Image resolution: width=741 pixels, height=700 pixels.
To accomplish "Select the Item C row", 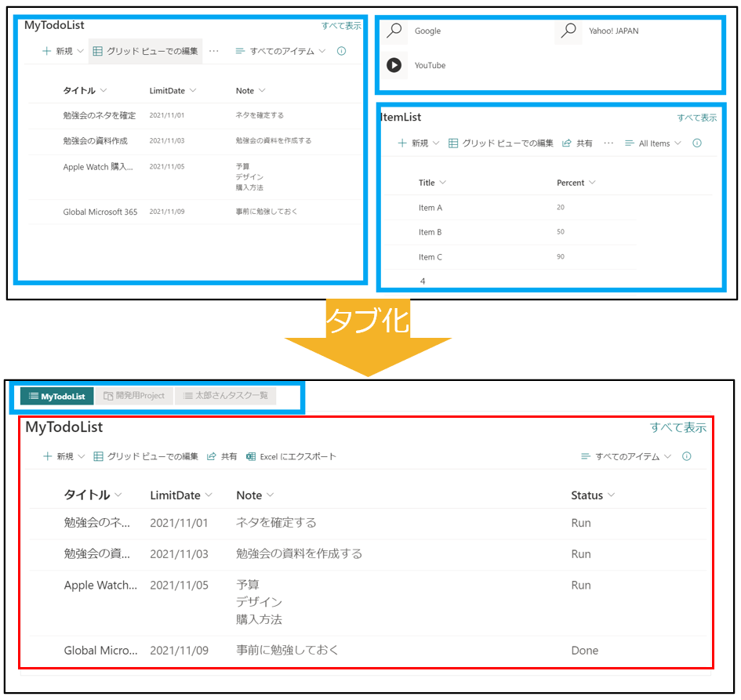I will click(x=430, y=257).
